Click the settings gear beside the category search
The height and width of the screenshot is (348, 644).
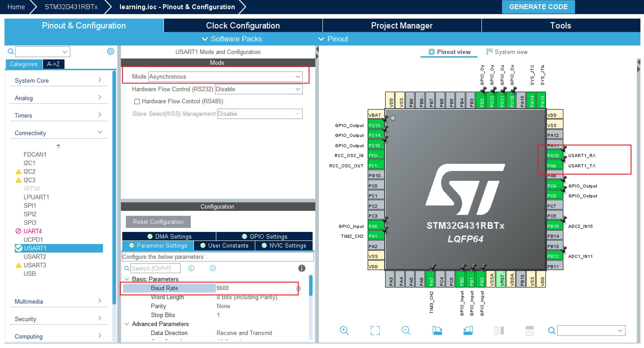coord(110,52)
